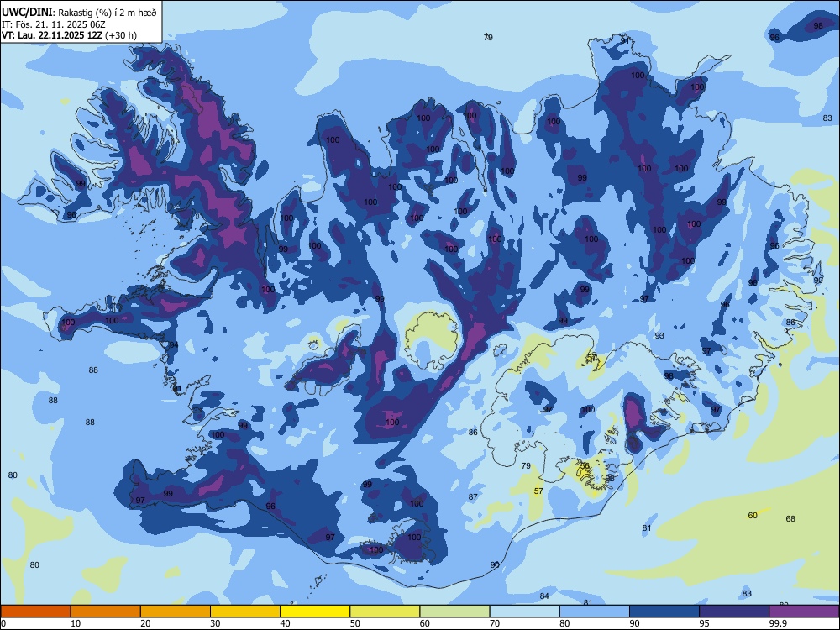Select the 20–30 amber legend swatch
840x630 pixels.
176,612
